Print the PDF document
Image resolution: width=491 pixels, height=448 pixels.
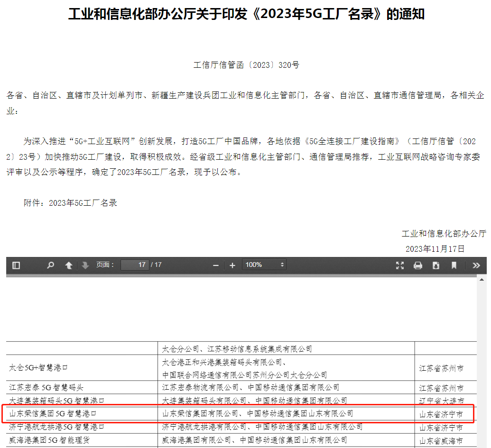point(418,265)
